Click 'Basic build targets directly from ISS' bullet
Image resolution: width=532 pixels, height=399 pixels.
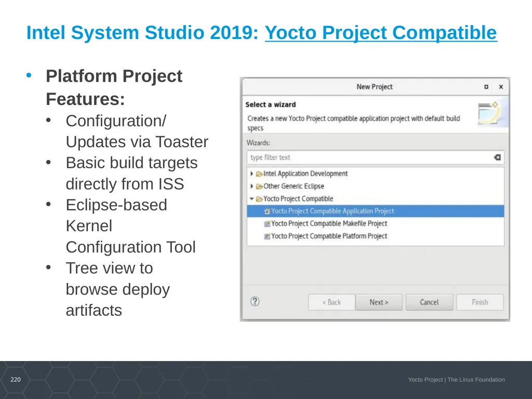tap(131, 174)
